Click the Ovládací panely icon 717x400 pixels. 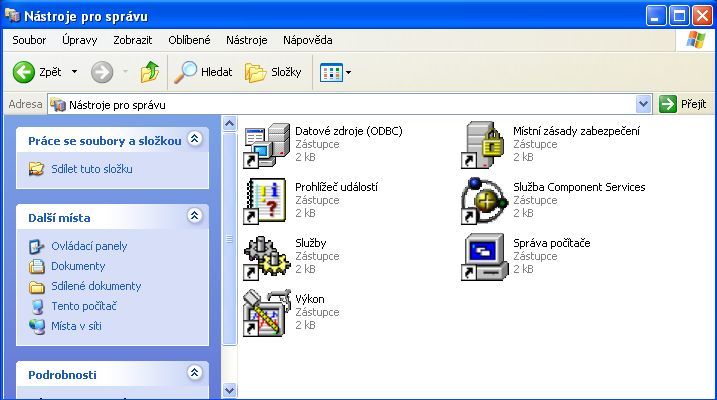pyautogui.click(x=37, y=246)
